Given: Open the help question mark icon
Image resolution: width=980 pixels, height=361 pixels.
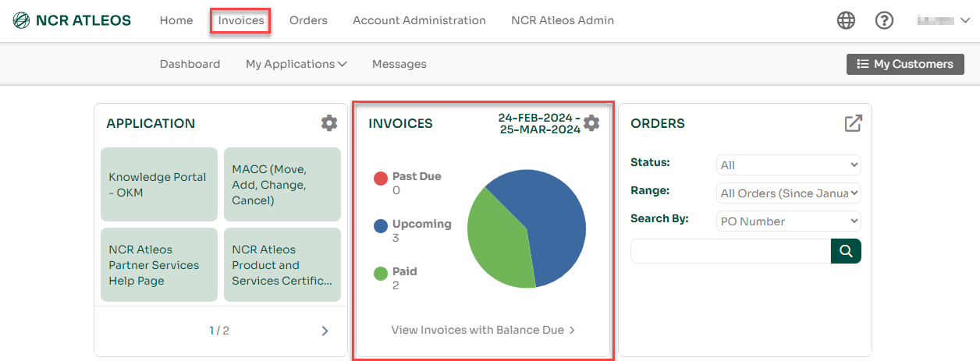Looking at the screenshot, I should pos(884,21).
